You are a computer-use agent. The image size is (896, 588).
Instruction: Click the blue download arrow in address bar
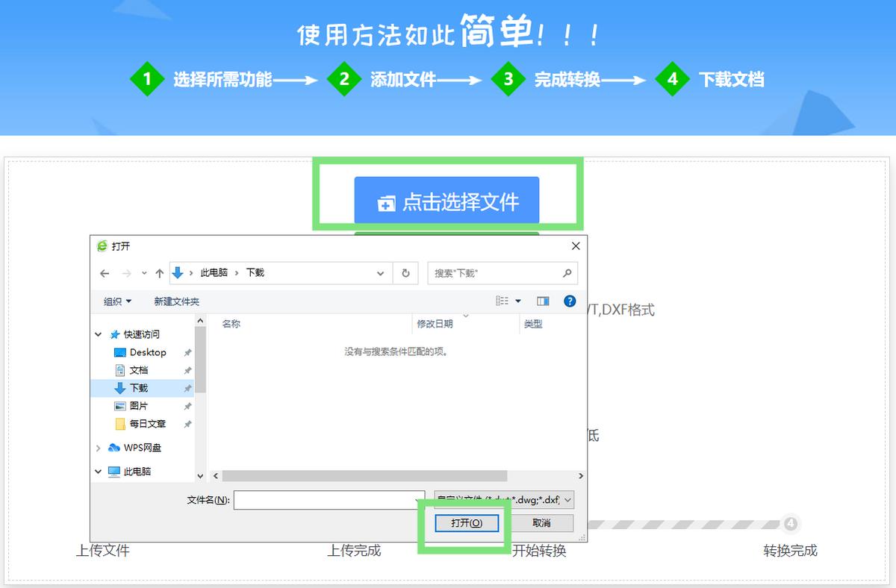pyautogui.click(x=178, y=273)
